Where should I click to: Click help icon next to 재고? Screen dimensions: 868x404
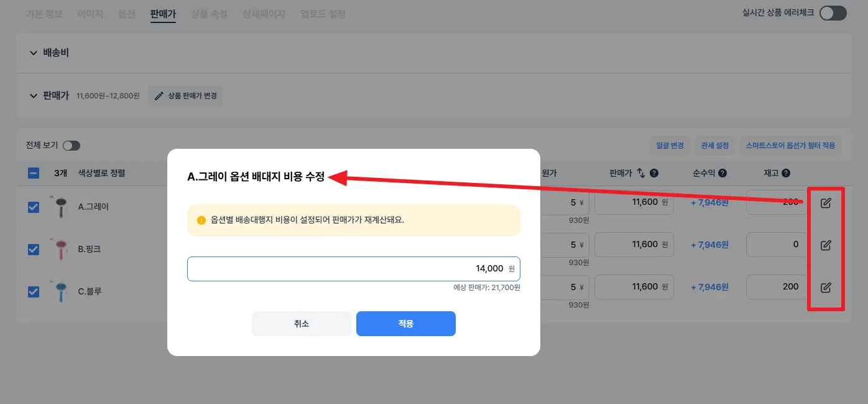pos(786,173)
